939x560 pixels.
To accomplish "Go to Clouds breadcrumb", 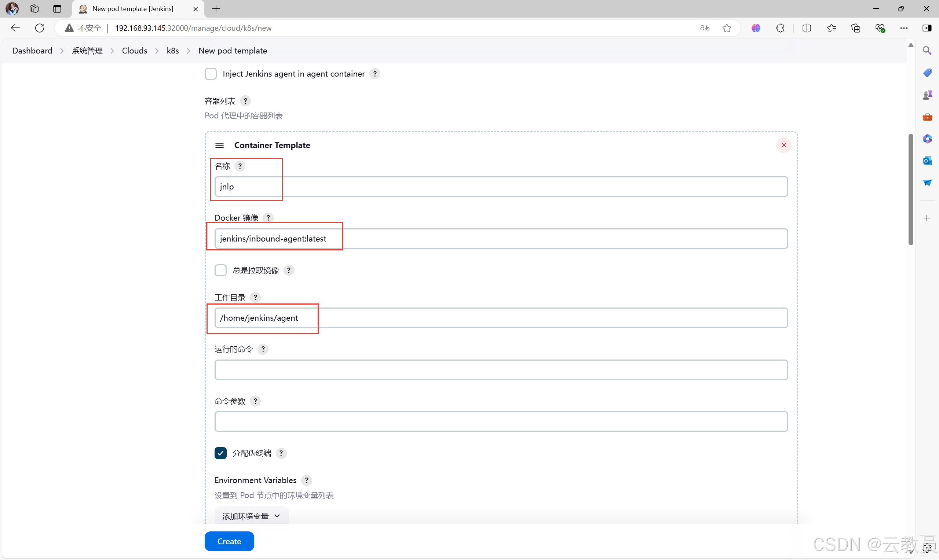I will (134, 51).
